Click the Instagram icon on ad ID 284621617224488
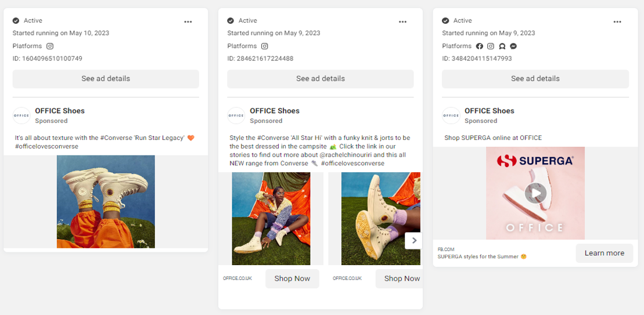Image resolution: width=644 pixels, height=315 pixels. (x=265, y=46)
